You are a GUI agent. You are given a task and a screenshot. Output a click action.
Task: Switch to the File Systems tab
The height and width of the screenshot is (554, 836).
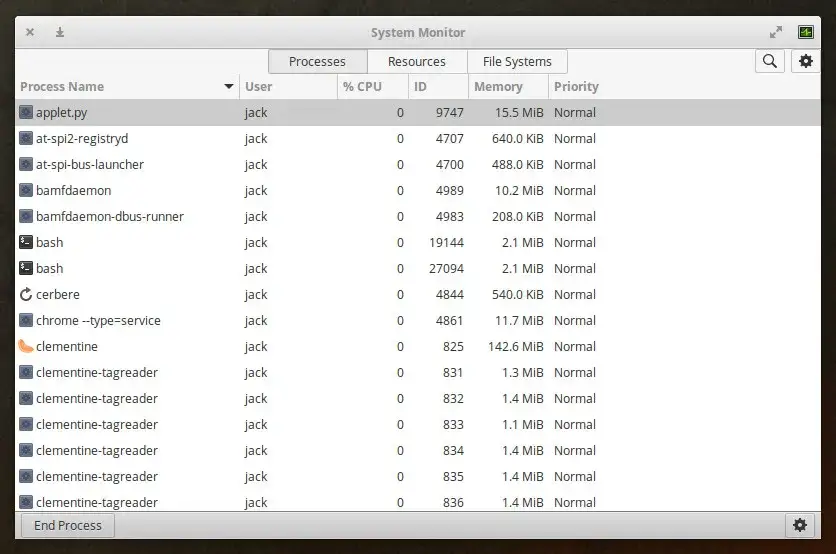point(516,61)
